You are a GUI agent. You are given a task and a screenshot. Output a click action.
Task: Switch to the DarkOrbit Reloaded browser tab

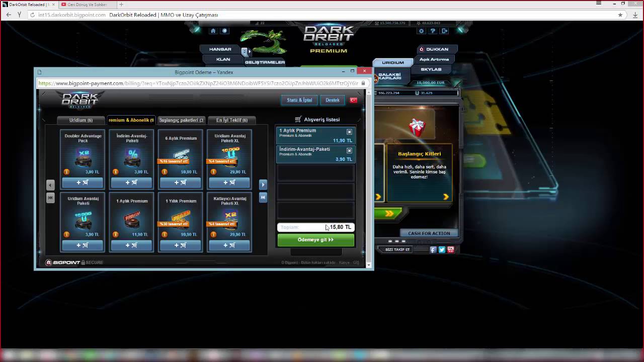point(28,5)
